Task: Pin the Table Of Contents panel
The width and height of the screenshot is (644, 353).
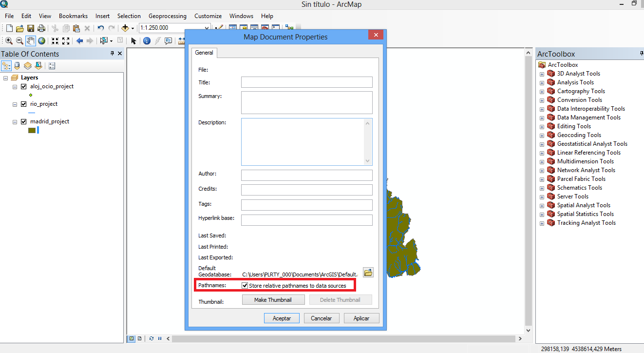Action: coord(112,54)
